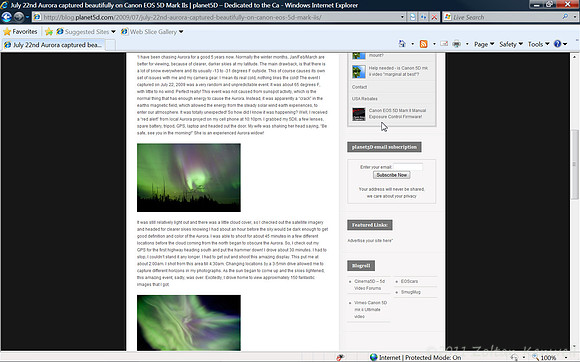Screen dimensions: 580x362
Task: Click the orange RSS feeds icon
Action: [x=424, y=44]
